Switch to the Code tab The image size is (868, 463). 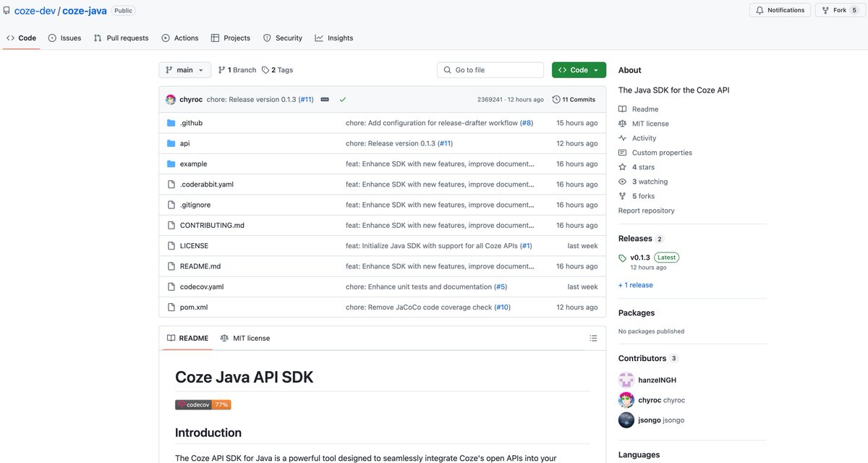click(21, 38)
